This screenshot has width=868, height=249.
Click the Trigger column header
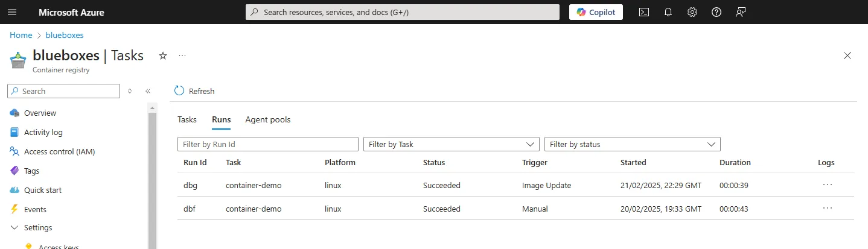click(535, 162)
